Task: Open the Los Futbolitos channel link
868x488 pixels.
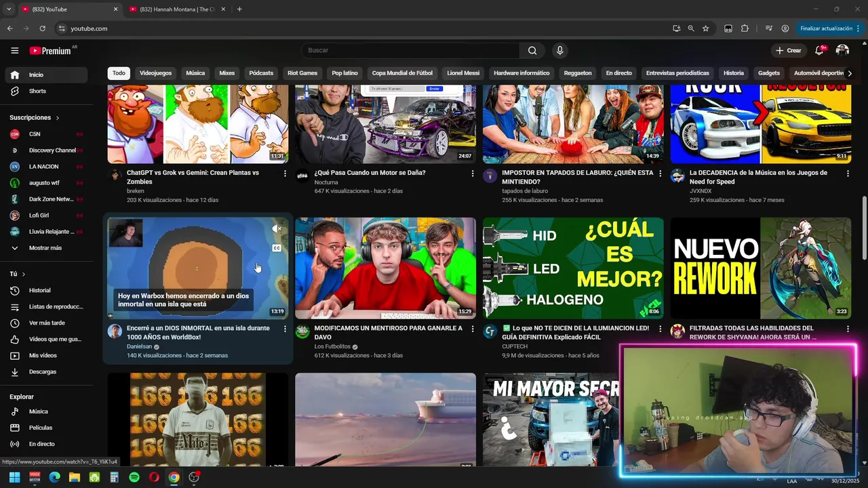Action: 332,346
